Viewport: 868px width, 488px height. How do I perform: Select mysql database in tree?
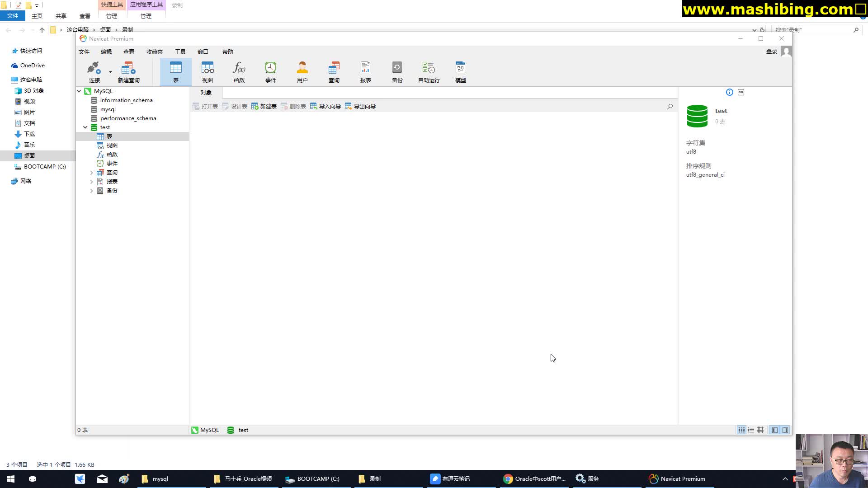click(108, 109)
